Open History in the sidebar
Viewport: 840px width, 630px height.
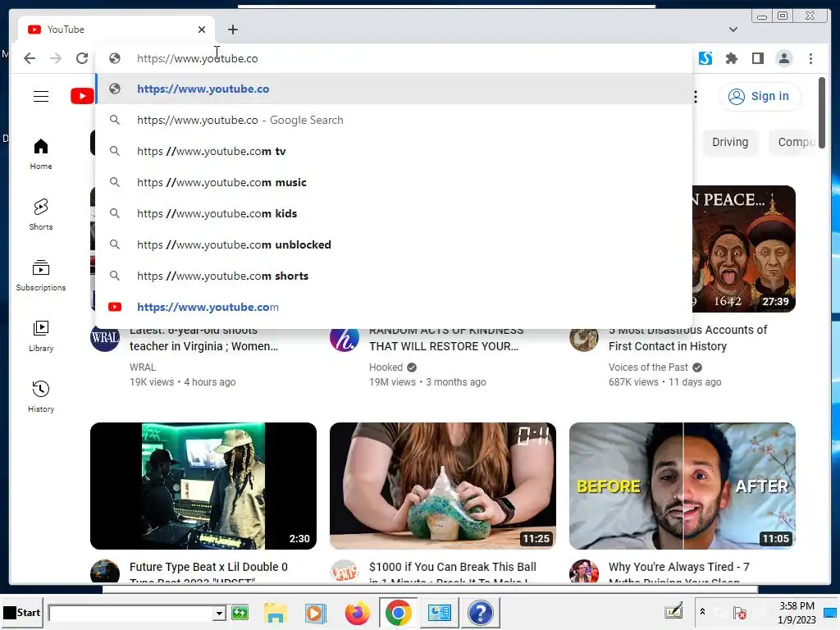pyautogui.click(x=41, y=396)
